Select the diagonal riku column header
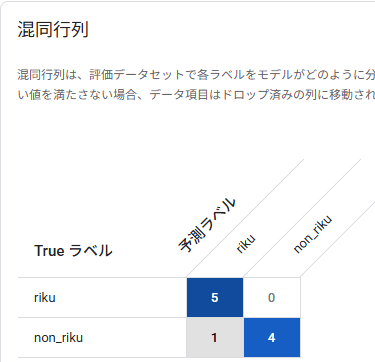This screenshot has height=362, width=375. coord(246,244)
